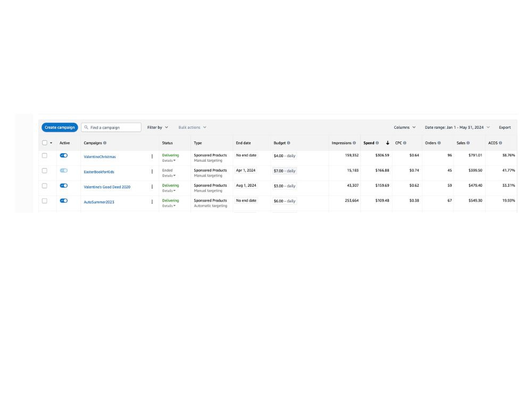The height and width of the screenshot is (399, 532).
Task: Click the 253,664 impressions value
Action: point(352,201)
